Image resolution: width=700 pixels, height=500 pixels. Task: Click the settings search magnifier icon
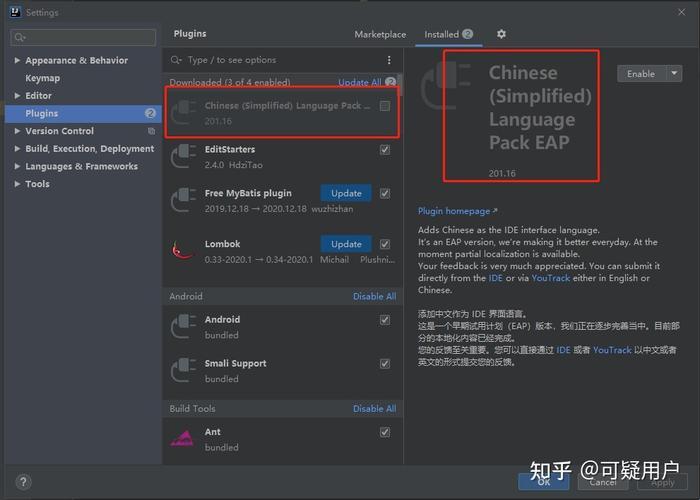coord(20,38)
